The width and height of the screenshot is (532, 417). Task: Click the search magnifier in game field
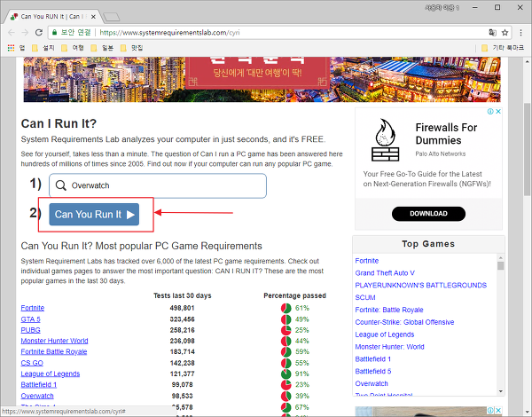click(60, 185)
